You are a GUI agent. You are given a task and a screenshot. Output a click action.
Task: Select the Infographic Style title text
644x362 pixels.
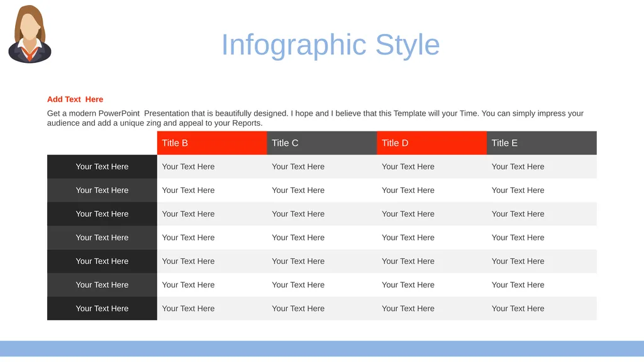(x=331, y=45)
